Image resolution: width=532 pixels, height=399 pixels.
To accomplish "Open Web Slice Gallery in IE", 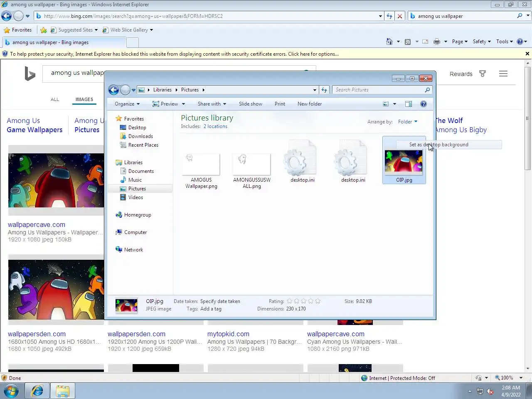I will tap(128, 30).
